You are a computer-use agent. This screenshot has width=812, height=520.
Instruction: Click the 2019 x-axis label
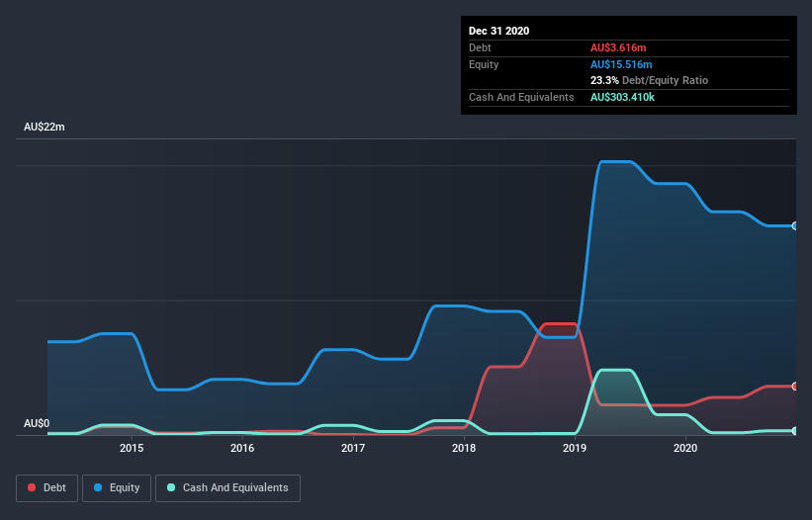(x=575, y=448)
